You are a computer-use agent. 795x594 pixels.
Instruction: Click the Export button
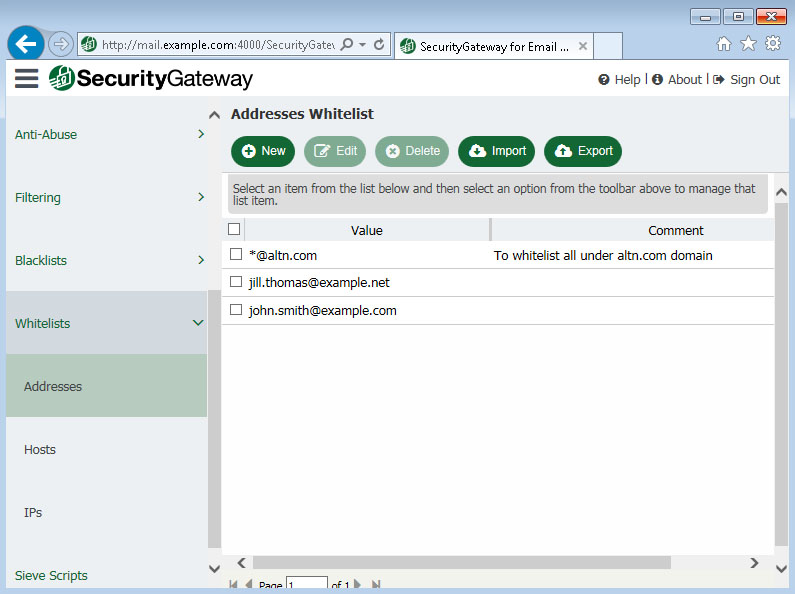[583, 151]
